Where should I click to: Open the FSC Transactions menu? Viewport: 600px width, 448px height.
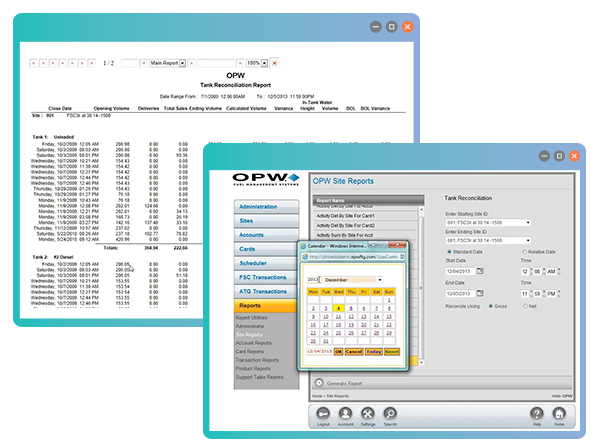[266, 277]
